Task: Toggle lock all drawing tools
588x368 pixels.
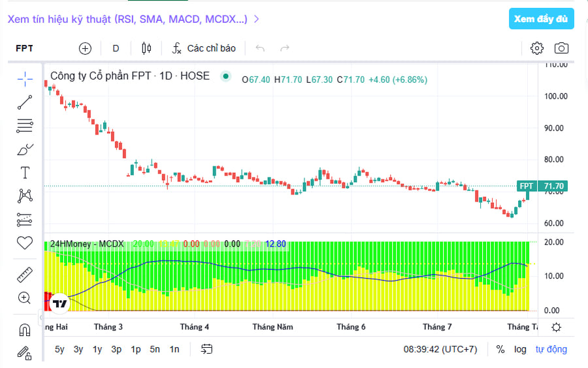Action: tap(25, 353)
